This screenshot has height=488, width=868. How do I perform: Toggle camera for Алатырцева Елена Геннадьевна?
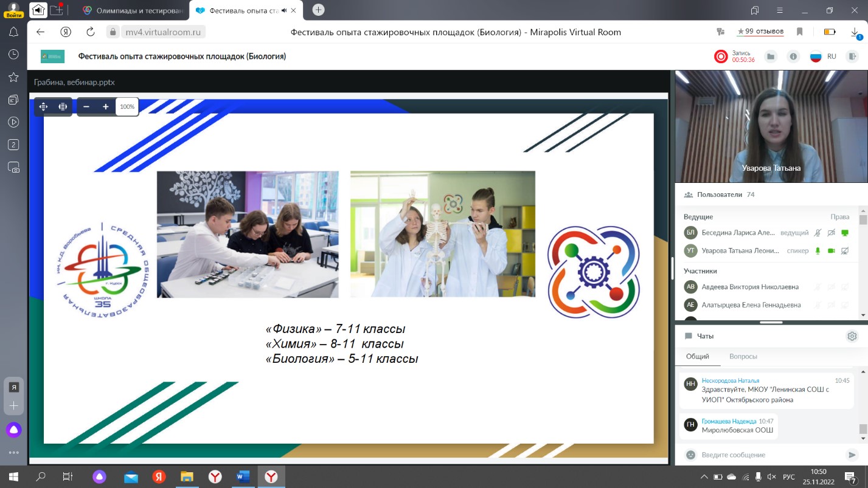pos(832,304)
